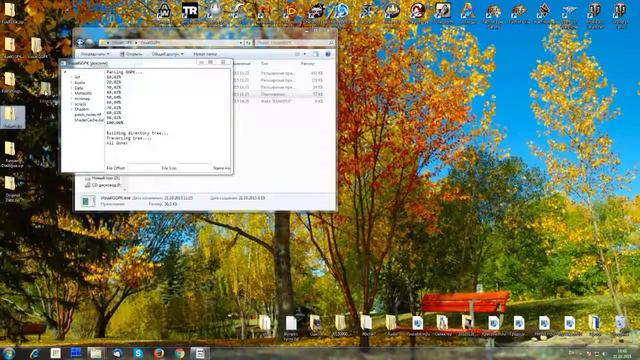Screen dimensions: 640x360
Task: Select patch_notes.rtf in VisualGGPK tree
Action: point(87,115)
